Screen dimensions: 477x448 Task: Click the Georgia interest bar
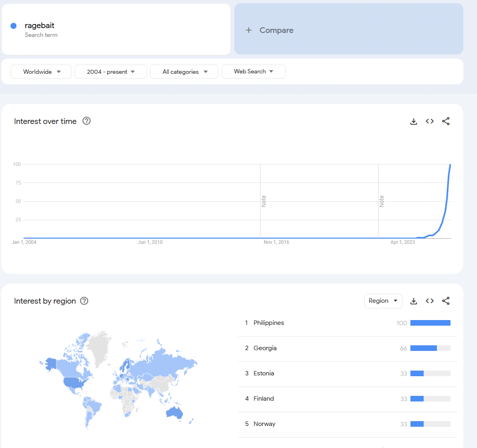click(x=430, y=348)
